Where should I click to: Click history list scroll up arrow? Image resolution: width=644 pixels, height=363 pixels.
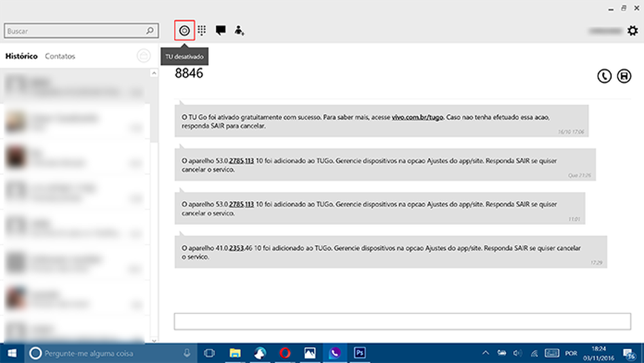point(154,73)
